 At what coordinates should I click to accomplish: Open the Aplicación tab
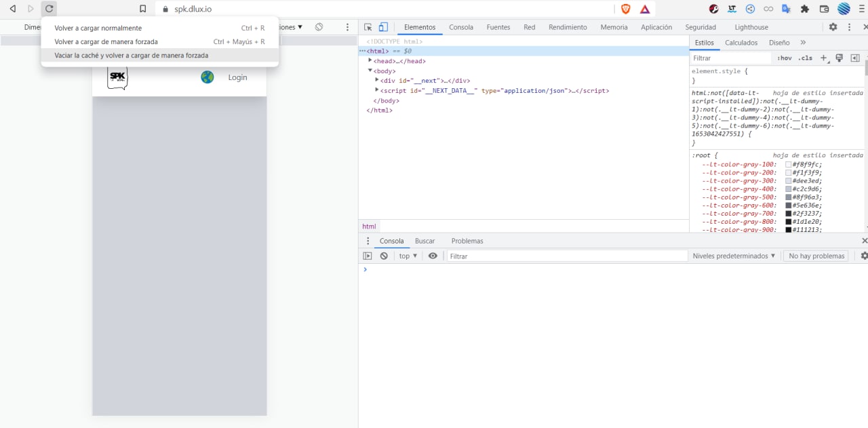[x=656, y=27]
